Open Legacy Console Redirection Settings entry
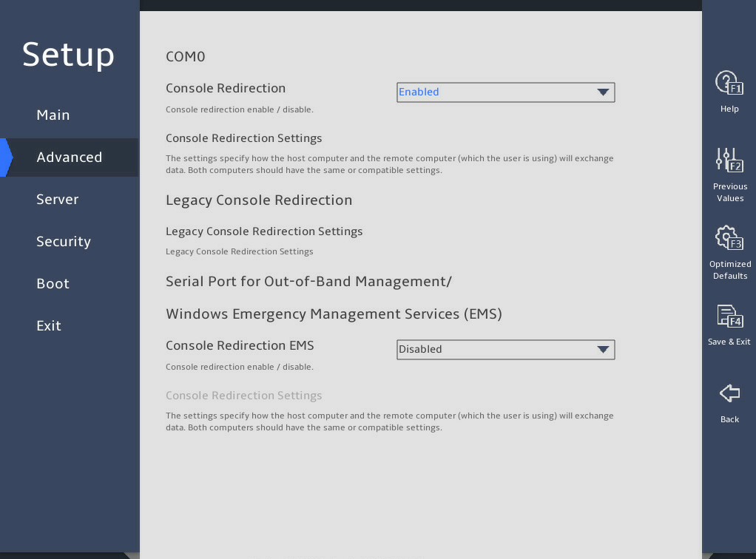 [264, 231]
